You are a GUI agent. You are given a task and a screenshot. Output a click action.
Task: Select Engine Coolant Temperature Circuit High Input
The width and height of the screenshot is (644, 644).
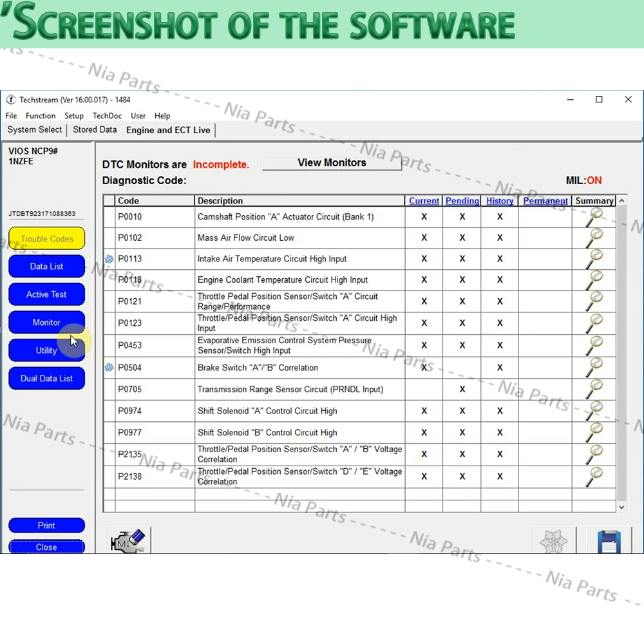pos(283,280)
